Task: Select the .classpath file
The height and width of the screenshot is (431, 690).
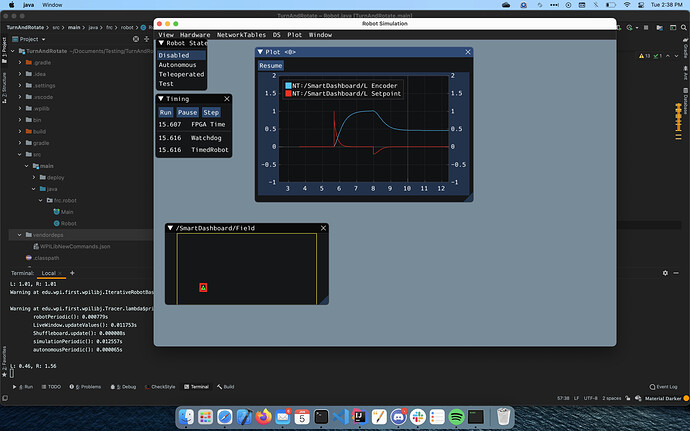Action: [x=42, y=258]
